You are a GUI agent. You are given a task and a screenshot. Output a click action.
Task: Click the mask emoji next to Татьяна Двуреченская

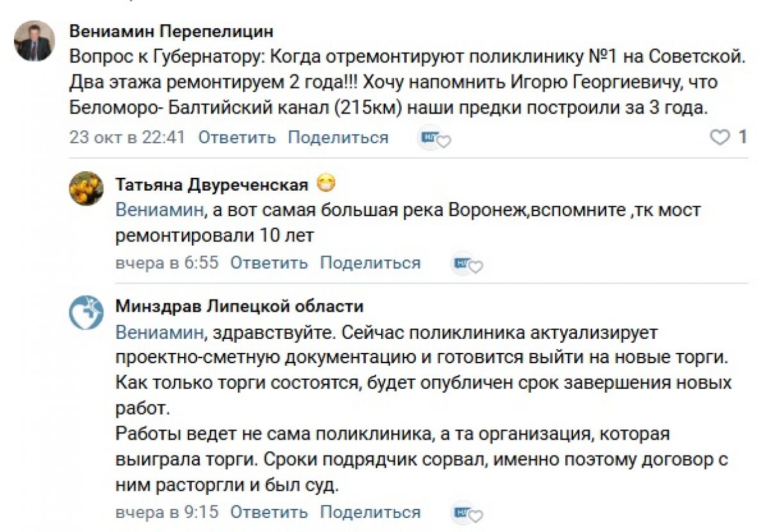point(327,185)
